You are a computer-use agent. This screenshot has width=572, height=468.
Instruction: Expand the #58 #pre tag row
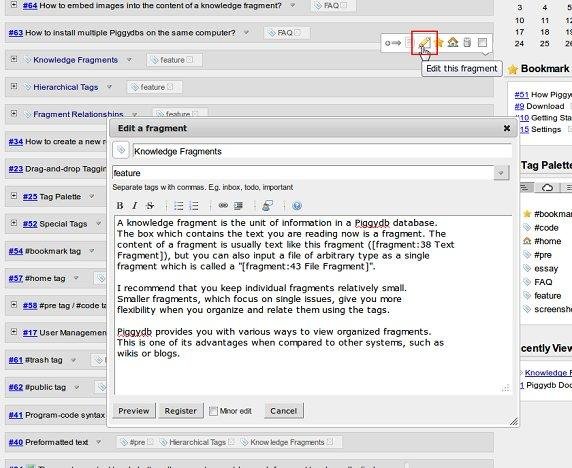(x=14, y=305)
